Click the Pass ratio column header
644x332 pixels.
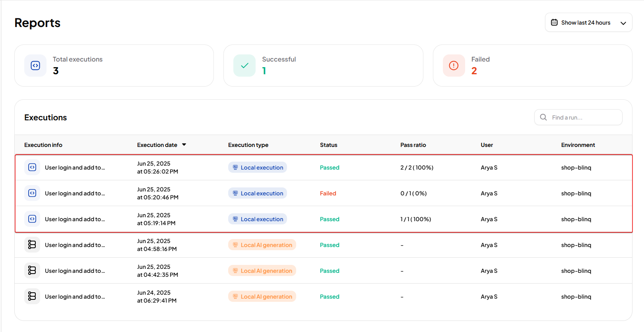click(x=413, y=145)
